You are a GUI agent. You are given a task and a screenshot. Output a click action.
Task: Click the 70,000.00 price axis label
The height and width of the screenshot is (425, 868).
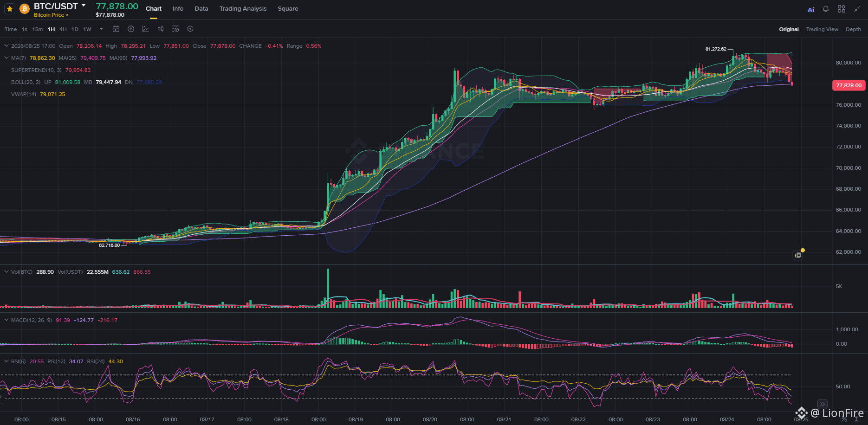[849, 168]
